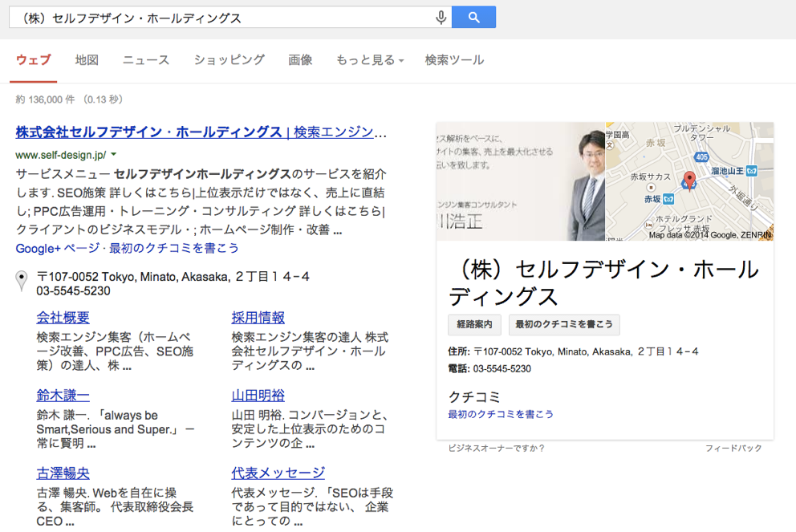Click the 最初のクチコミを書こう button in the panel

point(564,324)
